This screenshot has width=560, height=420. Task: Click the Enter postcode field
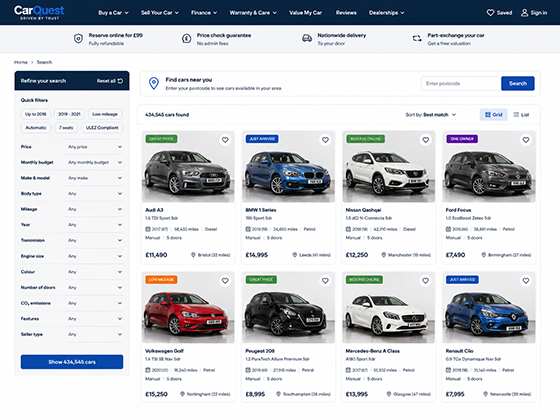(461, 83)
